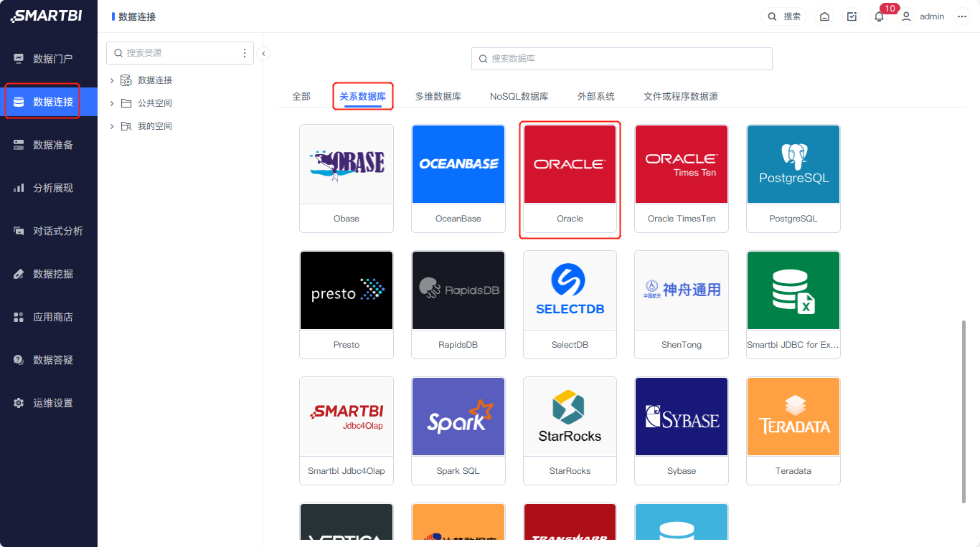Choose the Spark SQL database card

coord(458,431)
